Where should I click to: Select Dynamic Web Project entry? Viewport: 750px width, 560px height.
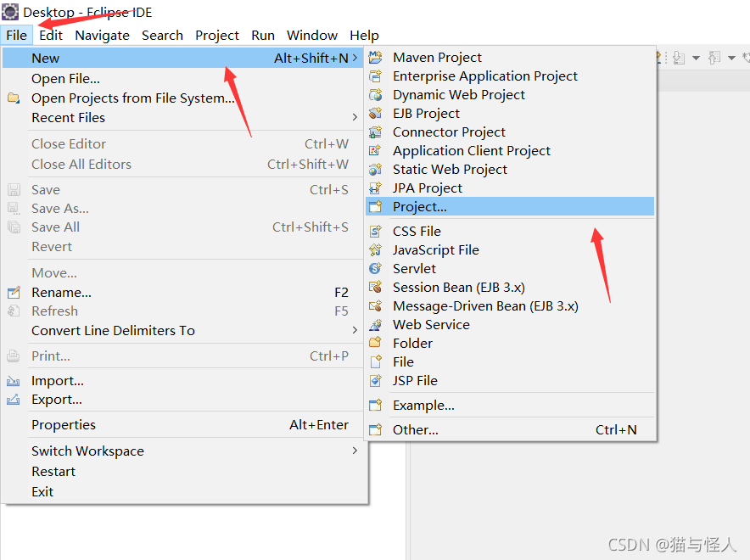510,95
